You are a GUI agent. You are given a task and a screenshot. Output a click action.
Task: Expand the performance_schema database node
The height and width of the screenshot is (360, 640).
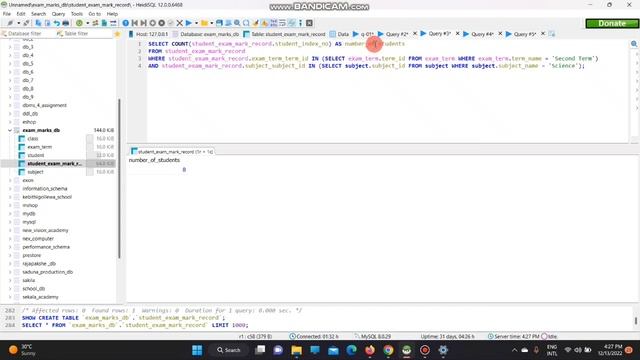pos(10,247)
